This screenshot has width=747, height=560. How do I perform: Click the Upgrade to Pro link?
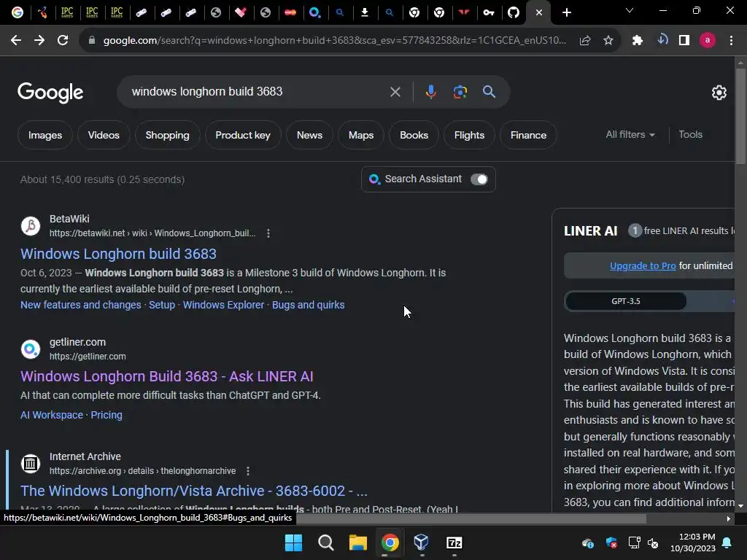point(643,265)
